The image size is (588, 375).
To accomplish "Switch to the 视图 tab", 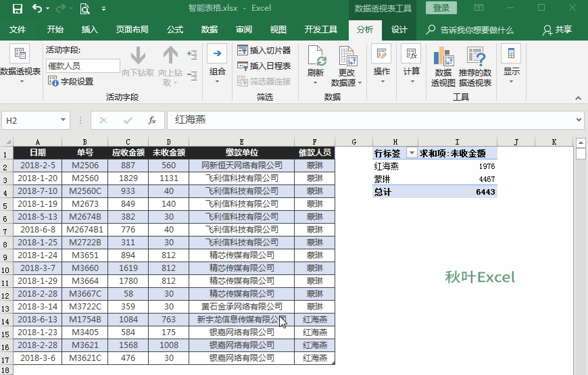I will pos(278,30).
